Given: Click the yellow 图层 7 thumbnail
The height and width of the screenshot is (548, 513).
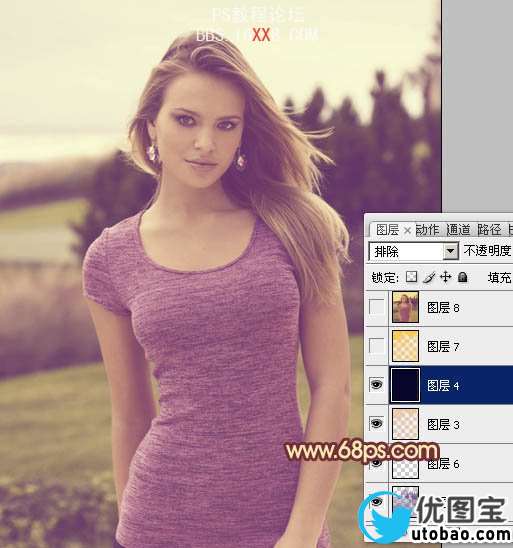Looking at the screenshot, I should (x=405, y=346).
